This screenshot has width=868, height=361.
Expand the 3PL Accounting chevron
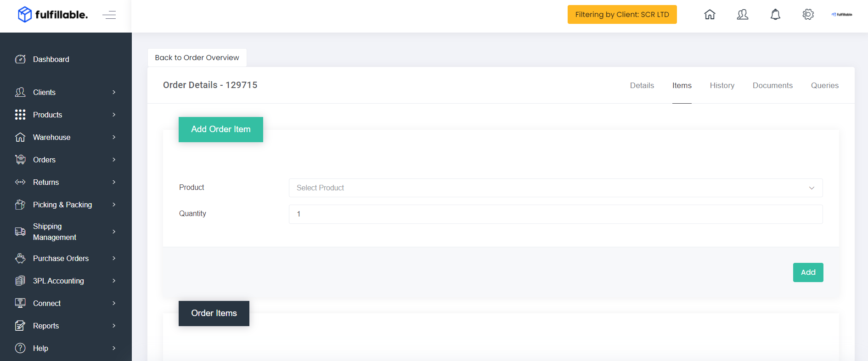[114, 281]
